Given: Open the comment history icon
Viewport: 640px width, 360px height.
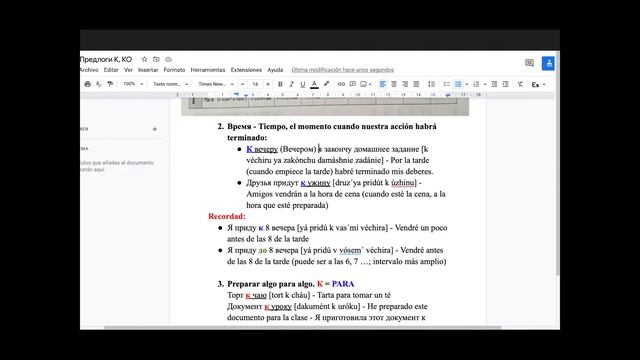Looking at the screenshot, I should coord(529,63).
